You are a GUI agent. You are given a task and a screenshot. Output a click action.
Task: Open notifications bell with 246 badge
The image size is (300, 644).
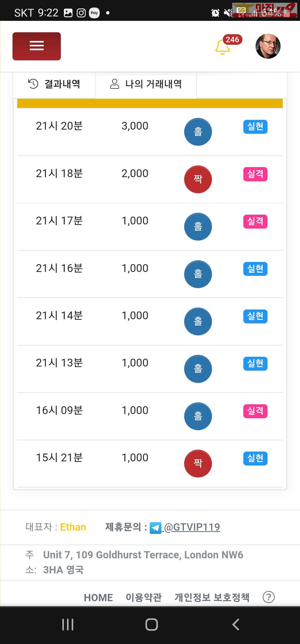point(223,47)
